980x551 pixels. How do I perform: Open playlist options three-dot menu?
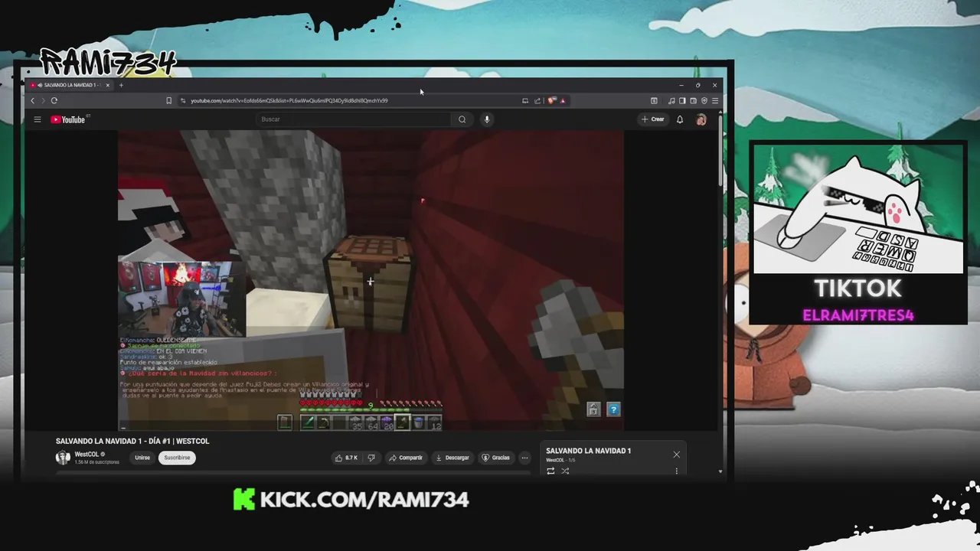pos(676,471)
